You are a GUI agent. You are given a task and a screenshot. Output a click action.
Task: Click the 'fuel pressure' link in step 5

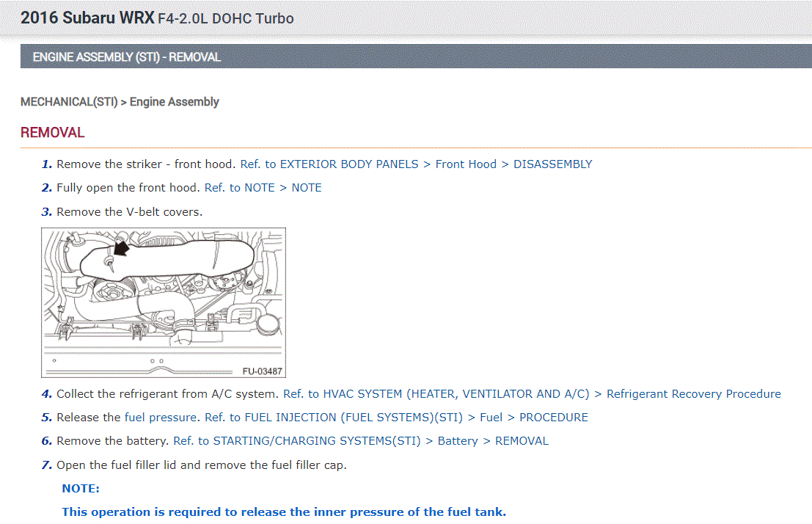(x=161, y=418)
